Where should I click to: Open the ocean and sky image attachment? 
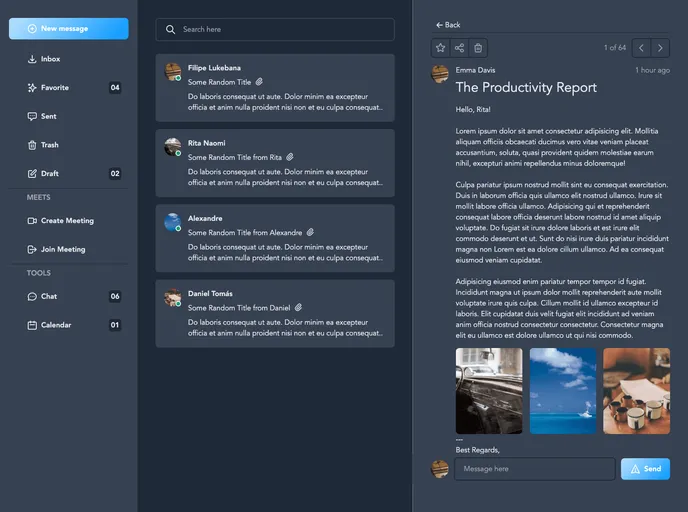coord(563,391)
